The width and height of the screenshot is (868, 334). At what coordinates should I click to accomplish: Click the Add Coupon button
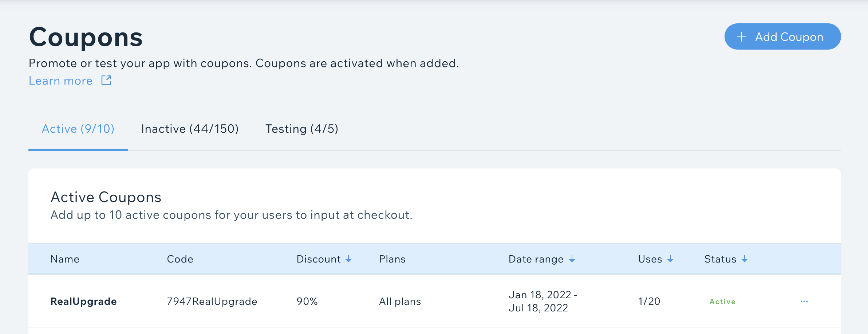pyautogui.click(x=782, y=37)
